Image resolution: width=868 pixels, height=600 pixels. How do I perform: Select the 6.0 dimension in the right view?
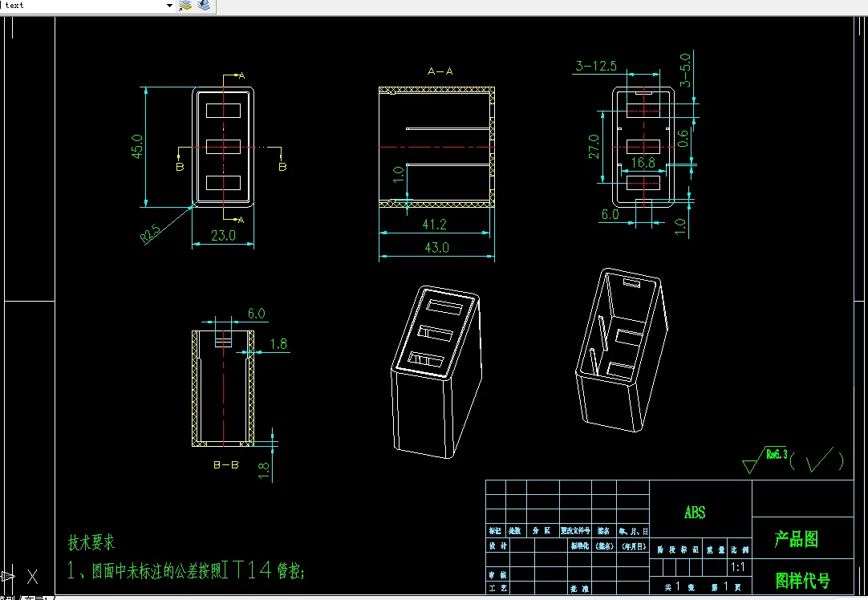[610, 214]
